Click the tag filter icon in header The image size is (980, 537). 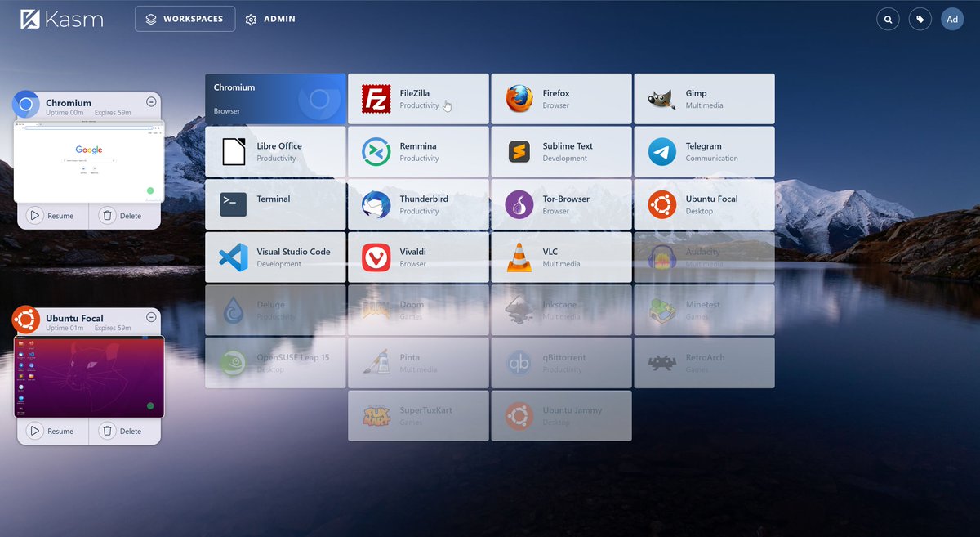pos(920,19)
